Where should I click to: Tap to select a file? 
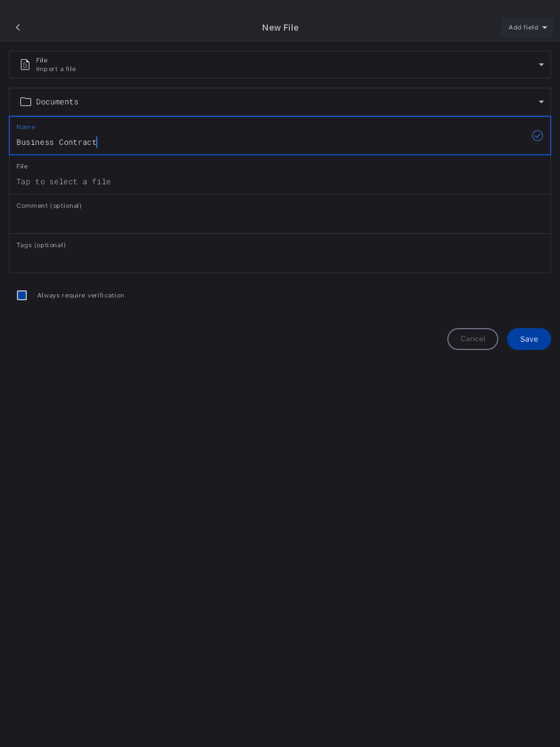(63, 182)
